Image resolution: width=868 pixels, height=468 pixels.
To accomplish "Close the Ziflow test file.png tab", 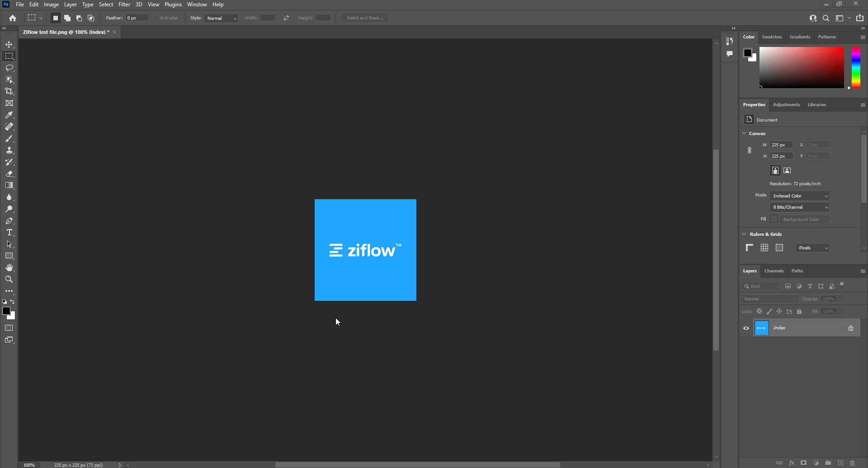I will tap(114, 32).
